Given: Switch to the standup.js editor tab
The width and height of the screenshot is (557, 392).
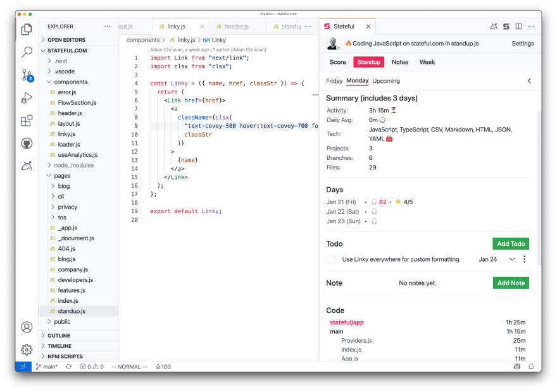Looking at the screenshot, I should 287,27.
